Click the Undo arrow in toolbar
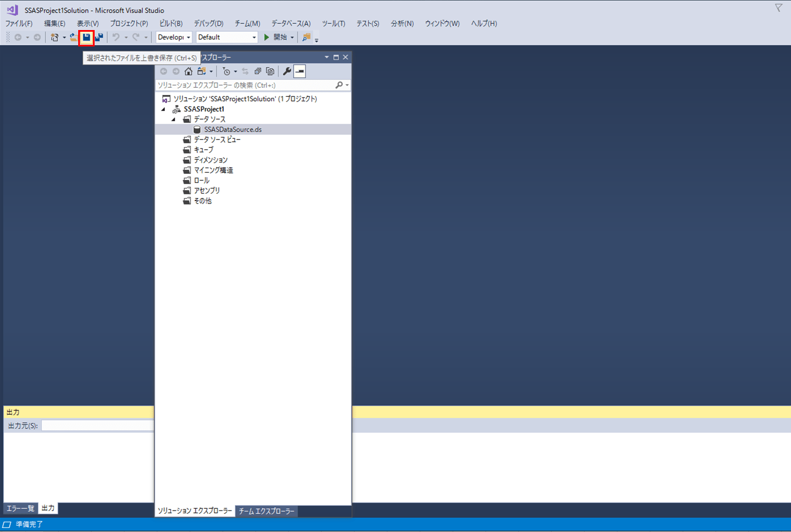The height and width of the screenshot is (532, 791). pos(116,37)
